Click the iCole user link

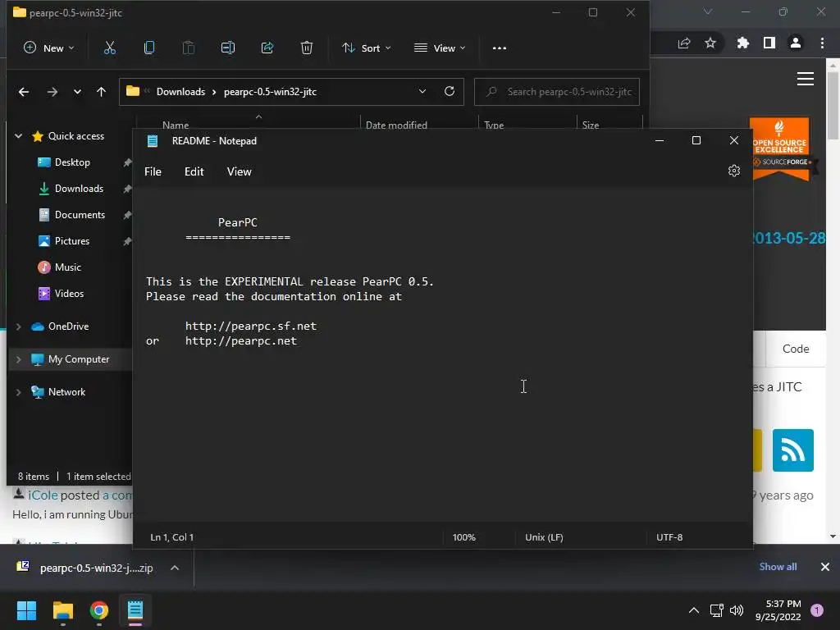pyautogui.click(x=43, y=495)
